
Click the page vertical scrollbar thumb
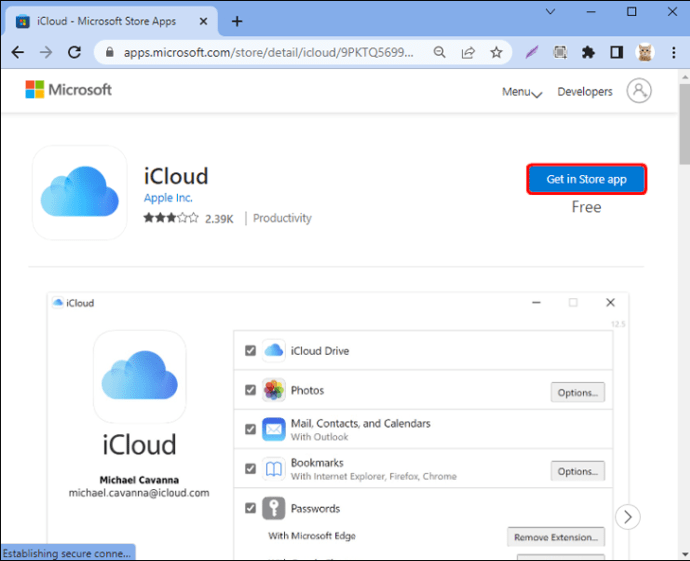(685, 124)
